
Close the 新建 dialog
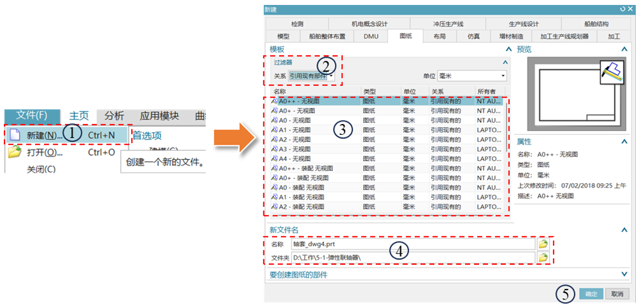click(630, 9)
